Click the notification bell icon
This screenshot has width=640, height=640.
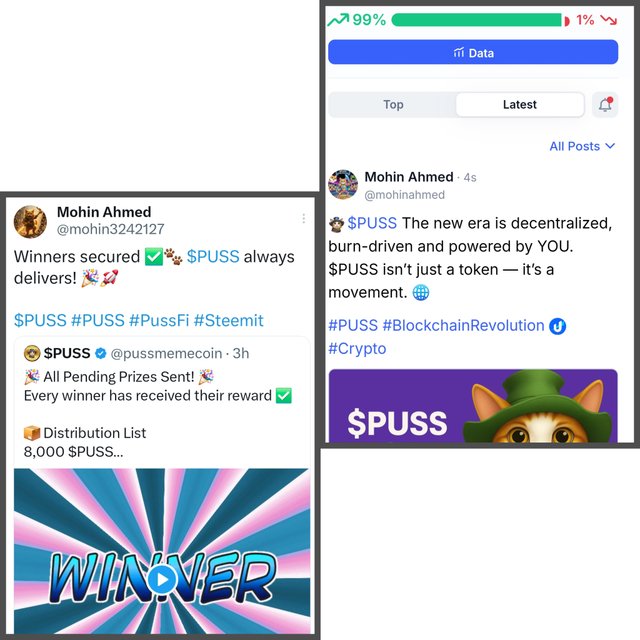[605, 104]
